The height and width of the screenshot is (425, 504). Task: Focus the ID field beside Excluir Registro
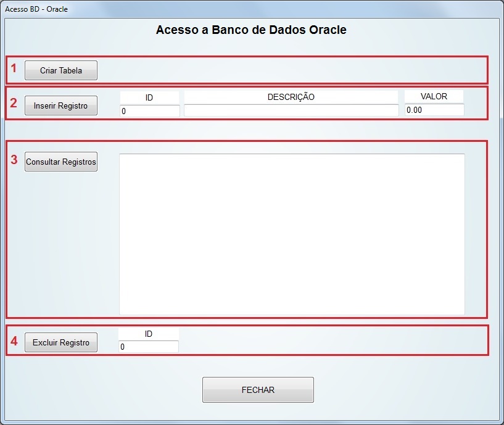(x=149, y=347)
